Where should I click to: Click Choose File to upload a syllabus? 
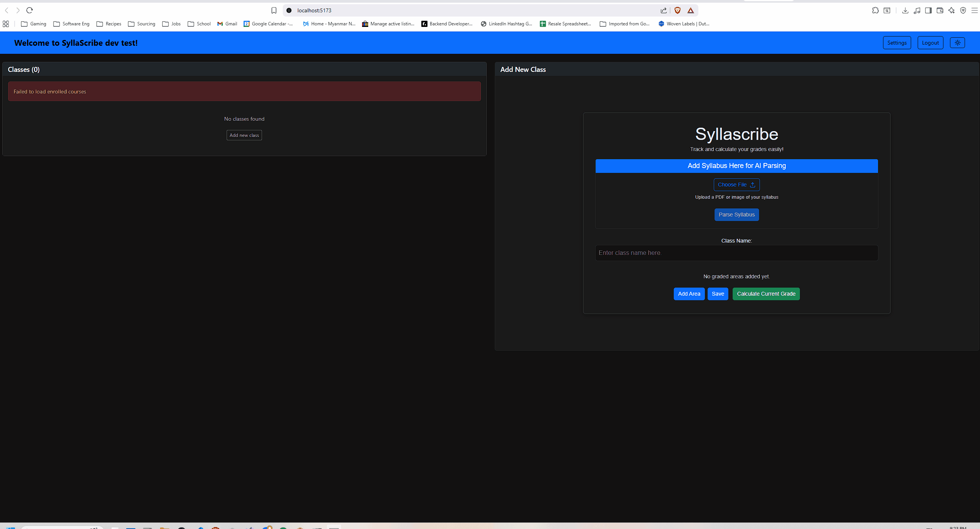click(x=736, y=185)
